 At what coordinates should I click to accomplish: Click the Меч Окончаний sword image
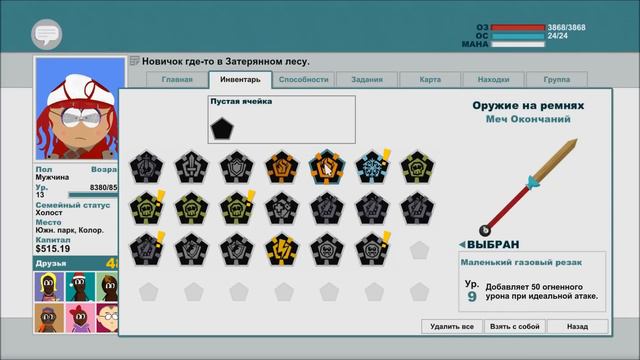(529, 188)
